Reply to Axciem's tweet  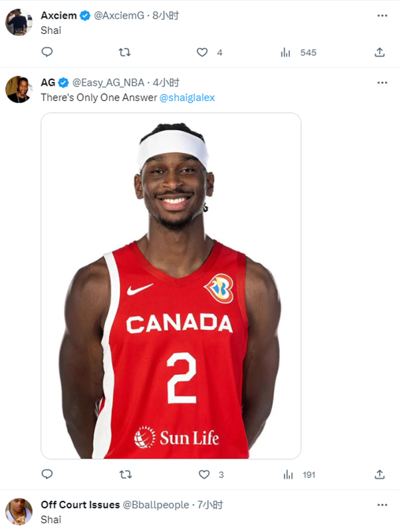pyautogui.click(x=47, y=52)
